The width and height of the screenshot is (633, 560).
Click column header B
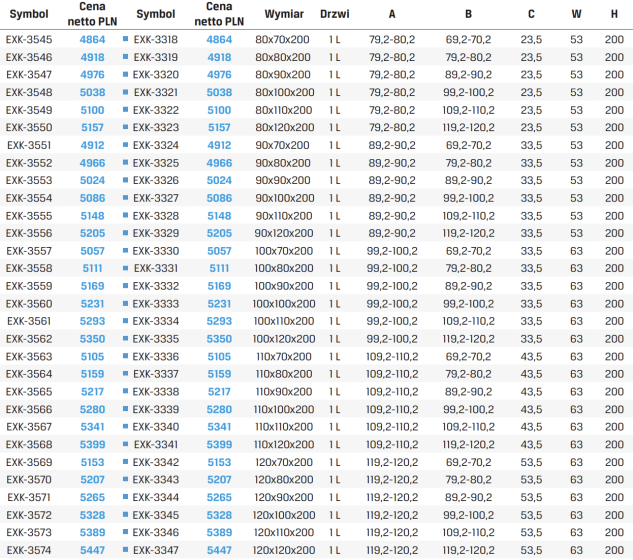pos(468,14)
